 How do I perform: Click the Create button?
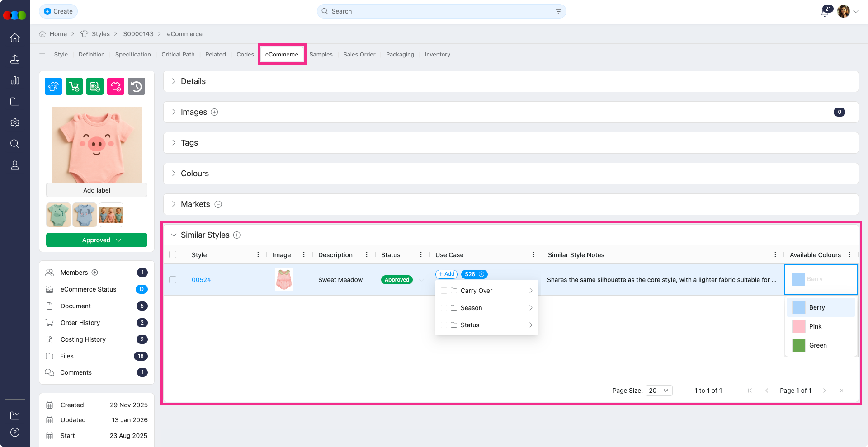point(58,11)
